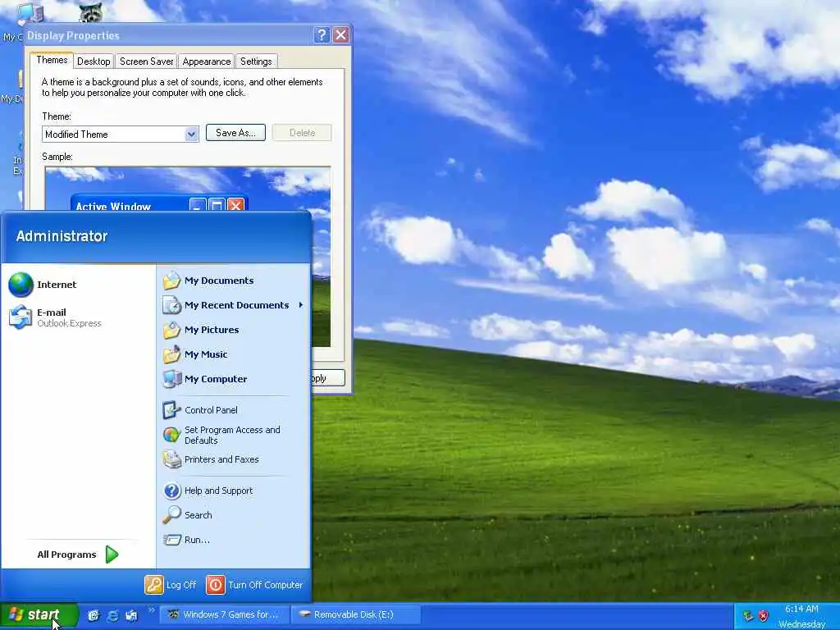Open Printers and Faxes

point(234,459)
